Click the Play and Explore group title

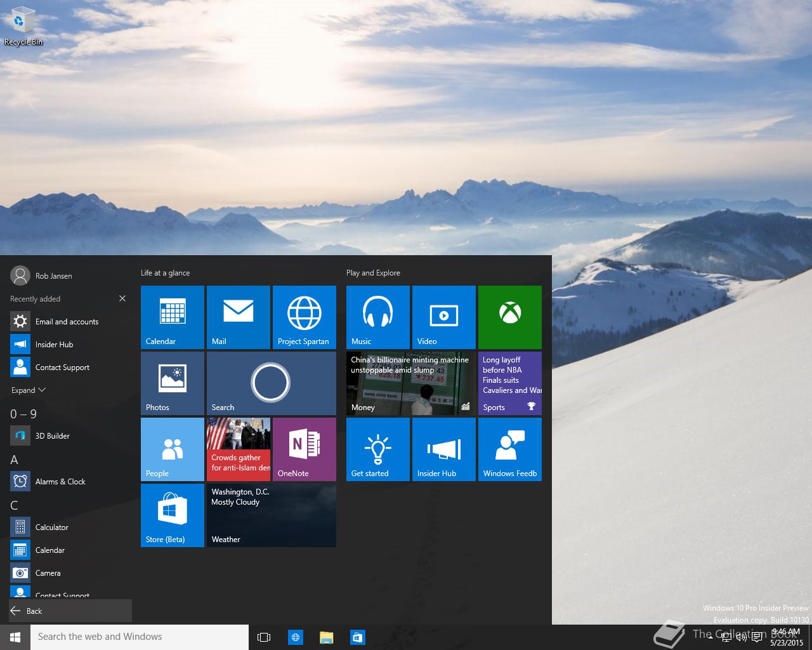(x=373, y=273)
